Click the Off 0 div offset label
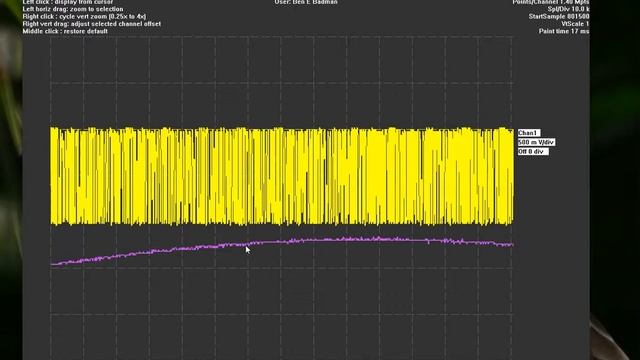The width and height of the screenshot is (640, 360). (532, 151)
